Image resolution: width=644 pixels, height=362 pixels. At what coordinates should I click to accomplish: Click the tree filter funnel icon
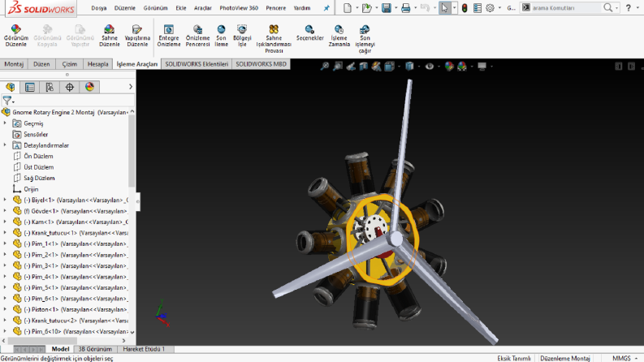click(x=7, y=100)
